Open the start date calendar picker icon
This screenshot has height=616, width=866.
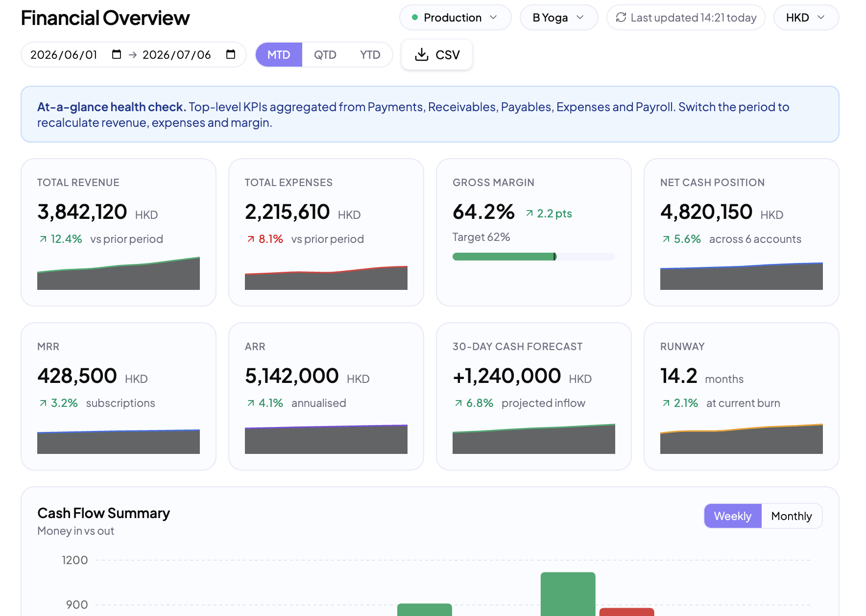pos(117,54)
